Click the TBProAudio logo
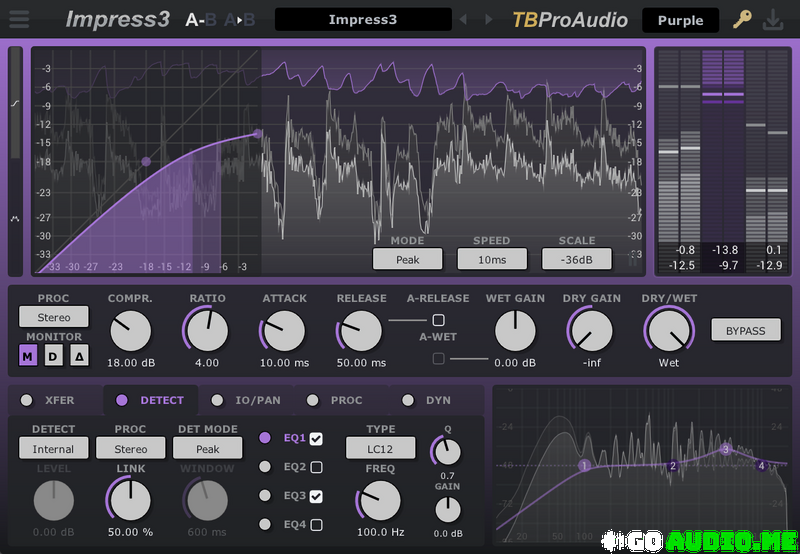This screenshot has width=800, height=554. [x=570, y=20]
